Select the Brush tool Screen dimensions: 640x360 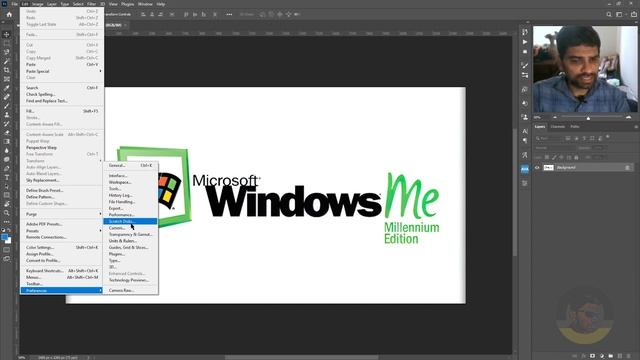click(7, 106)
